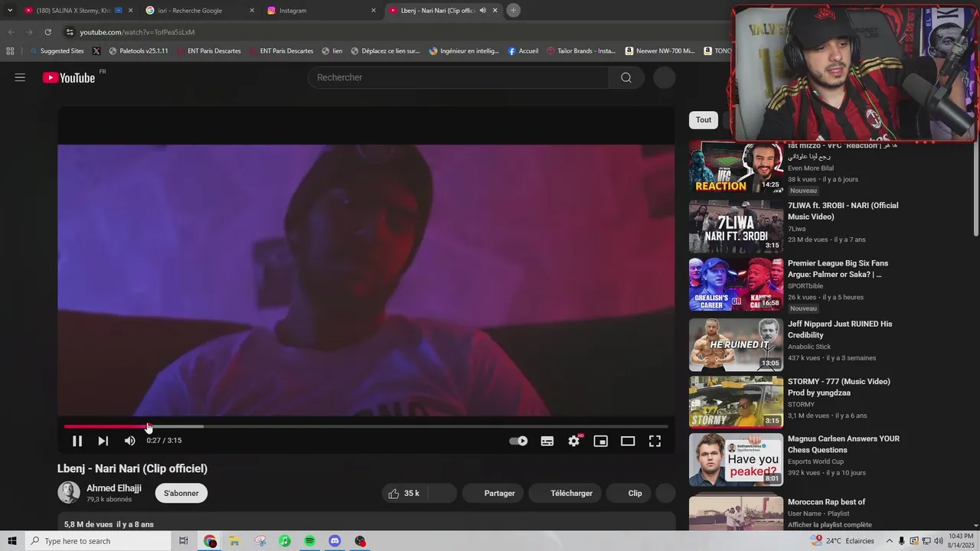Open File Explorer from the taskbar
The height and width of the screenshot is (551, 980).
[x=234, y=541]
